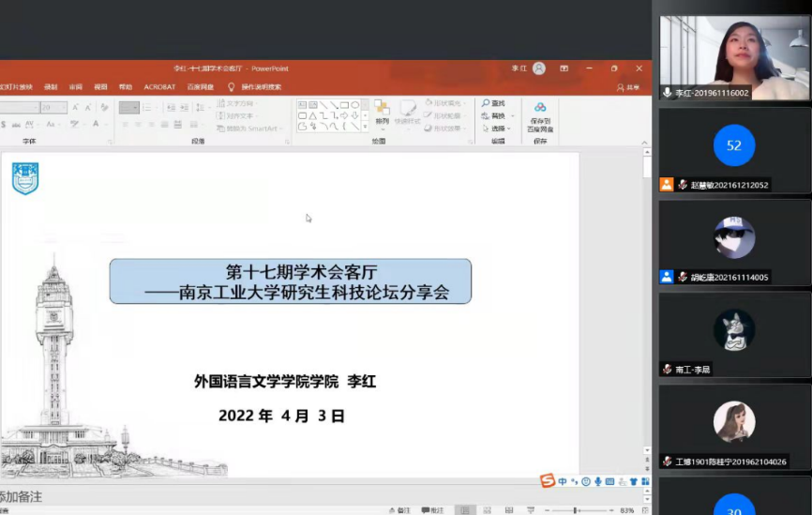Open 排列 arrange menu
812x515 pixels.
[383, 114]
